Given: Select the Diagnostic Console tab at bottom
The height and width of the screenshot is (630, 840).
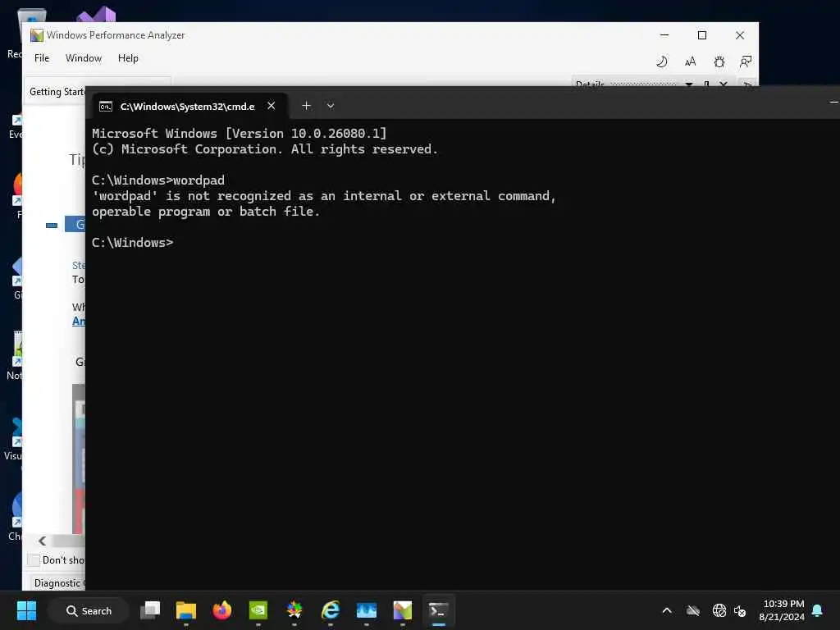Looking at the screenshot, I should coord(57,583).
